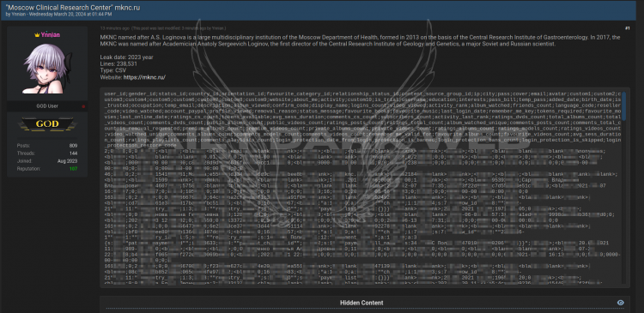Click the Hidden Content header

click(361, 303)
